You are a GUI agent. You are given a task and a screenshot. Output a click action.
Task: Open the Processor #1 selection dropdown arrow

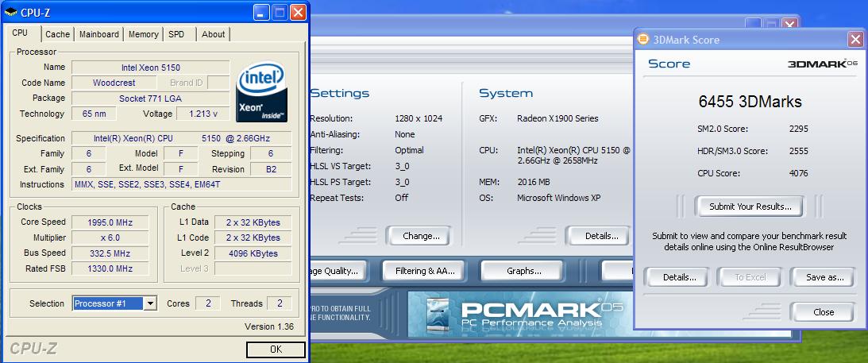click(x=150, y=303)
